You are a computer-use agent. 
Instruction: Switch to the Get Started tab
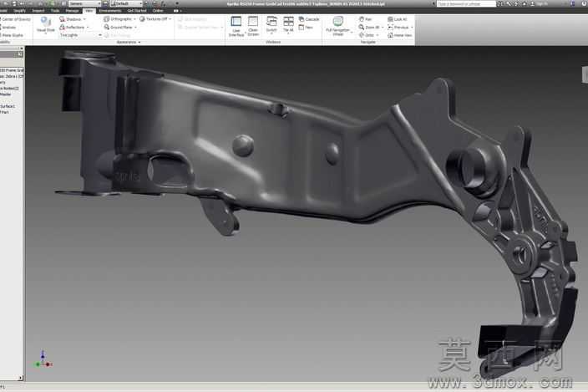(137, 11)
